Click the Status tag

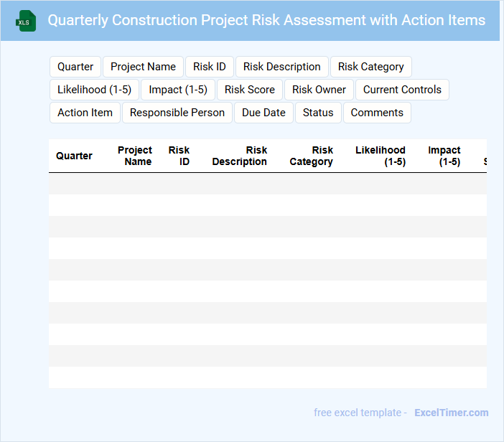click(318, 113)
